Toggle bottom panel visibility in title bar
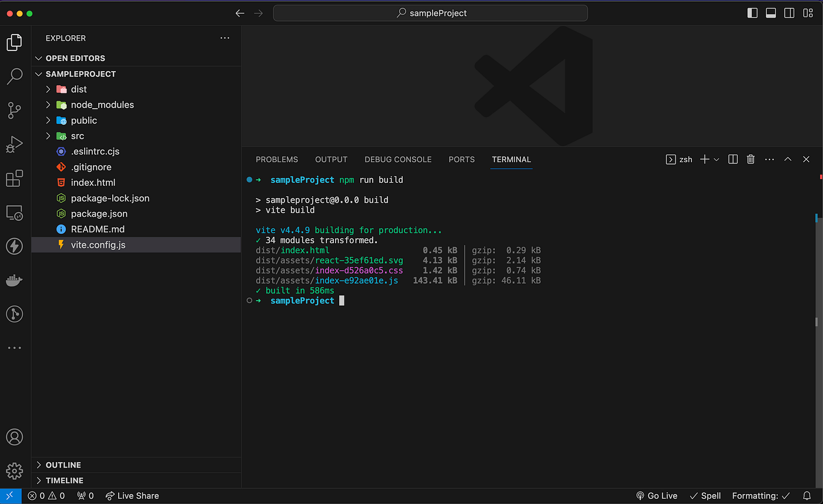Viewport: 823px width, 504px height. click(x=771, y=13)
